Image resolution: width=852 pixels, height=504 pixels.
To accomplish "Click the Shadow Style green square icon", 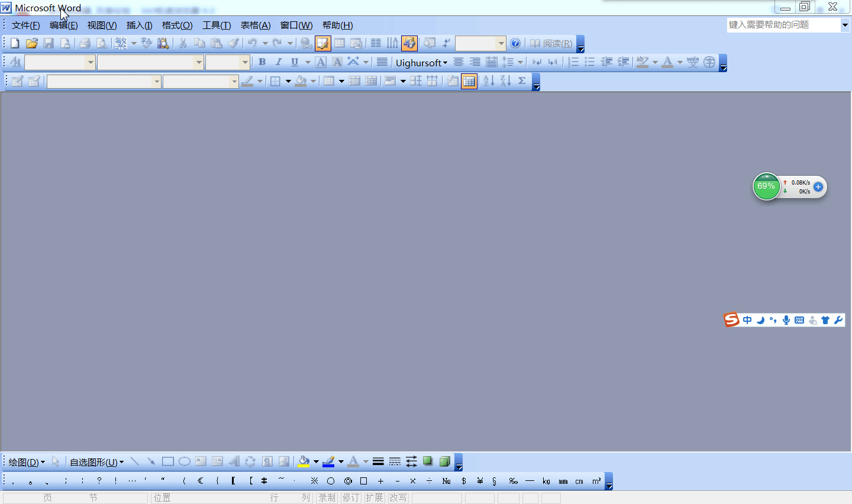I will pos(428,461).
